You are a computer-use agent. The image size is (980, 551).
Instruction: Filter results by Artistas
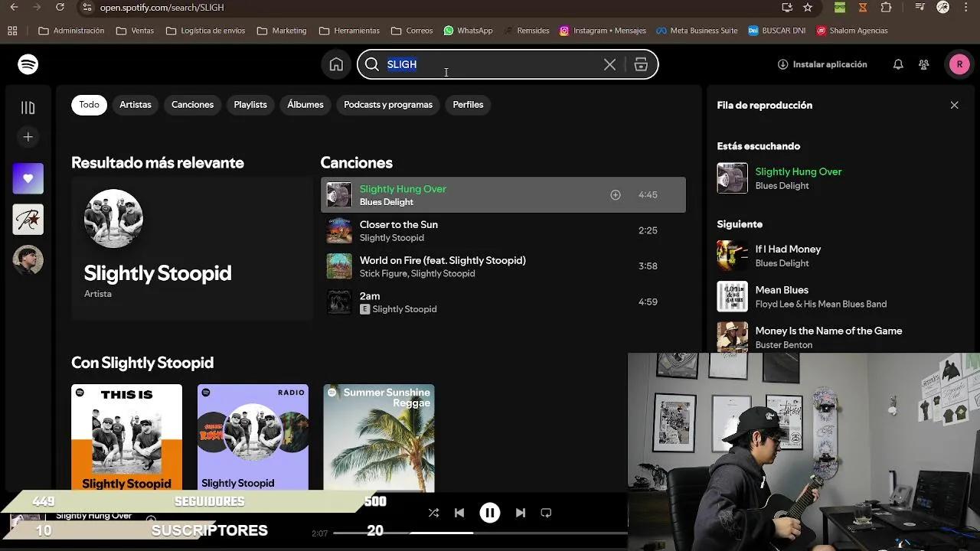136,105
